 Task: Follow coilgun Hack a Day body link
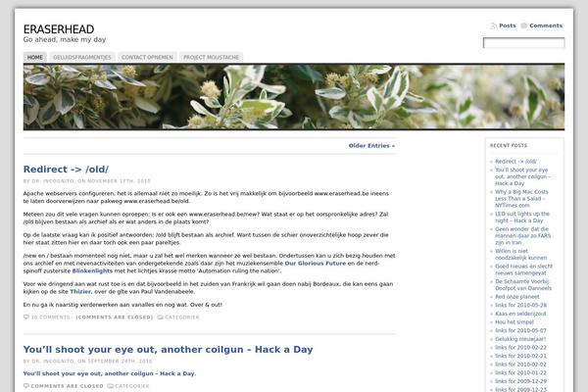click(x=109, y=373)
